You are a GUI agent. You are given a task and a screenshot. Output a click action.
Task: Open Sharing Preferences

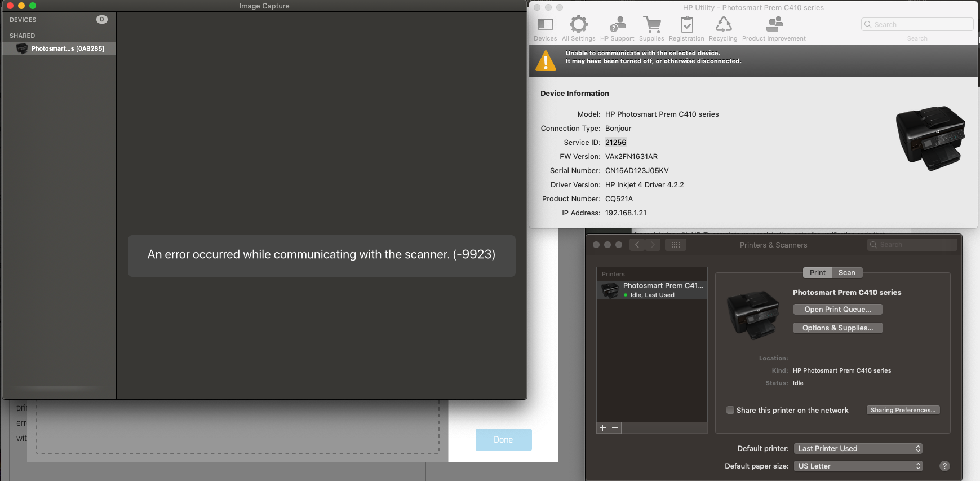[903, 410]
